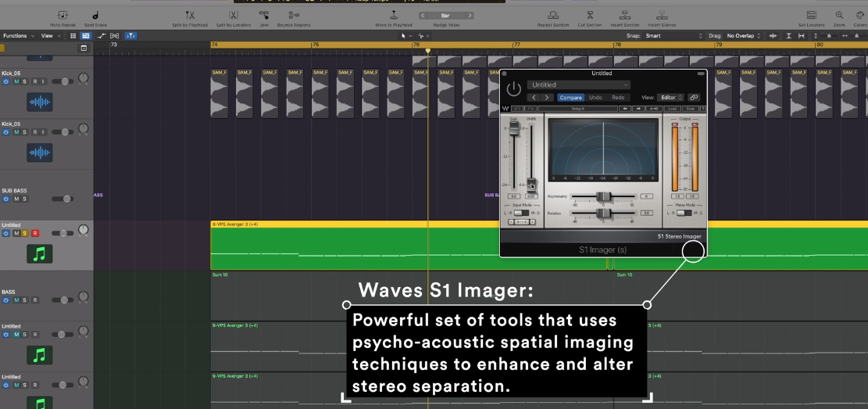
Task: Open the Drag No Overlap dropdown
Action: (744, 35)
